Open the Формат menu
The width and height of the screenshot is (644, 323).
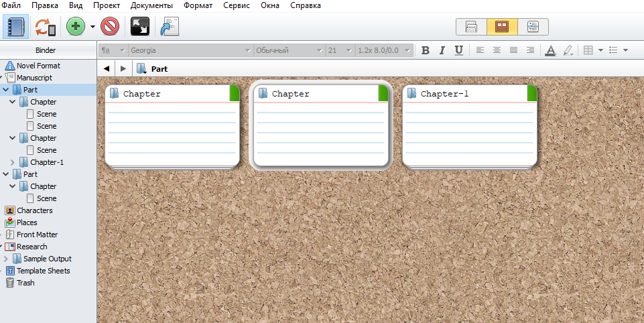point(198,5)
